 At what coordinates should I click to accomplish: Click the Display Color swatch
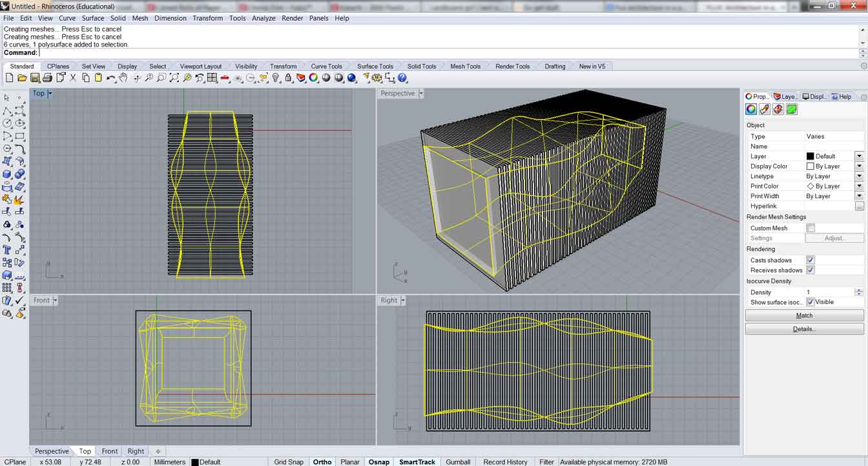pos(811,167)
